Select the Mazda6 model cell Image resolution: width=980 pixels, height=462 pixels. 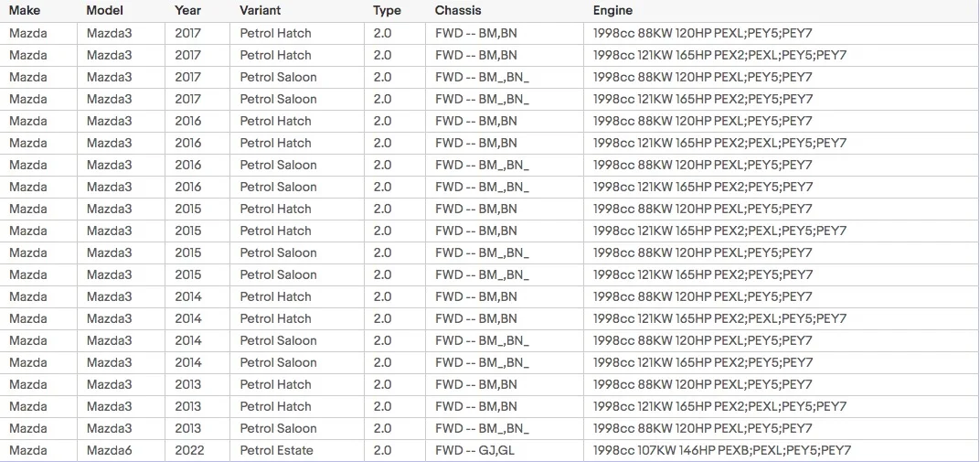(x=122, y=450)
